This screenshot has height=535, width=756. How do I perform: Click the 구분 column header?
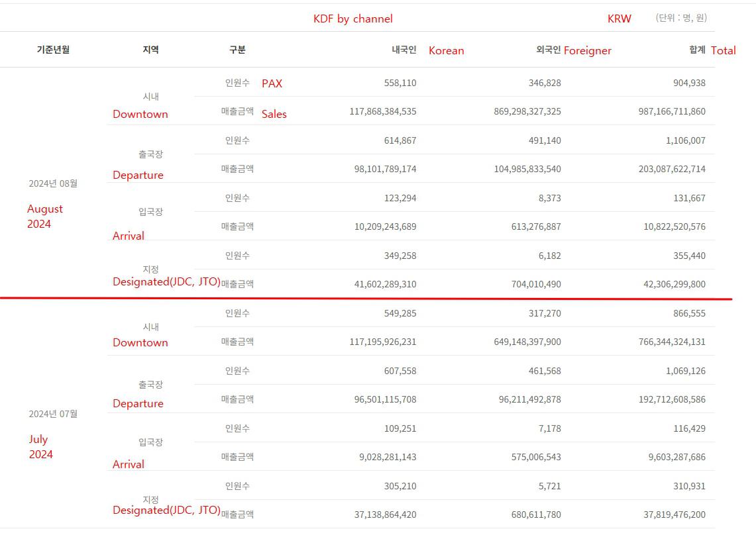point(237,50)
